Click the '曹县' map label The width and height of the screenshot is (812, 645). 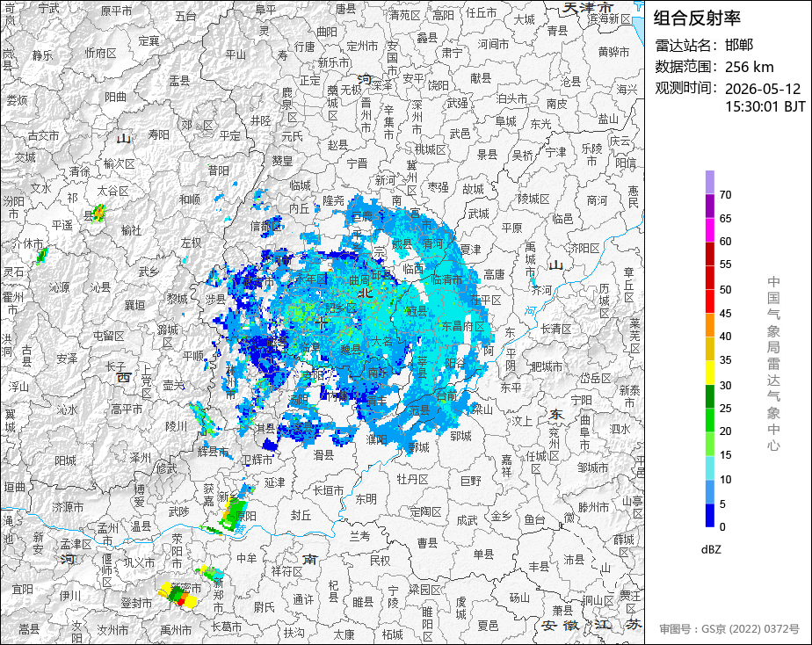[x=428, y=542]
